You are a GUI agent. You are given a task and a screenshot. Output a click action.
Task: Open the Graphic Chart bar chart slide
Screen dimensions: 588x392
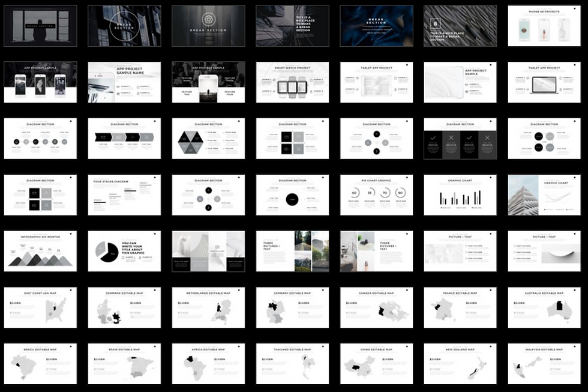point(461,195)
